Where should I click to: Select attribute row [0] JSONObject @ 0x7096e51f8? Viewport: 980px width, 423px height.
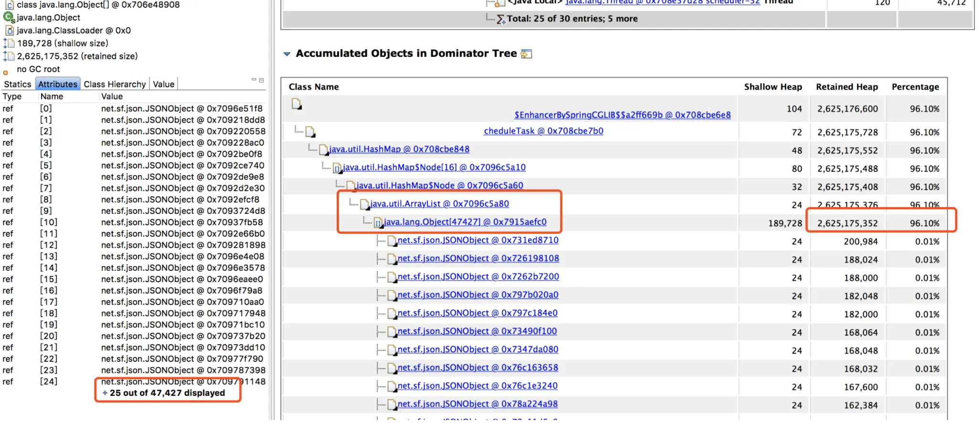tap(133, 108)
